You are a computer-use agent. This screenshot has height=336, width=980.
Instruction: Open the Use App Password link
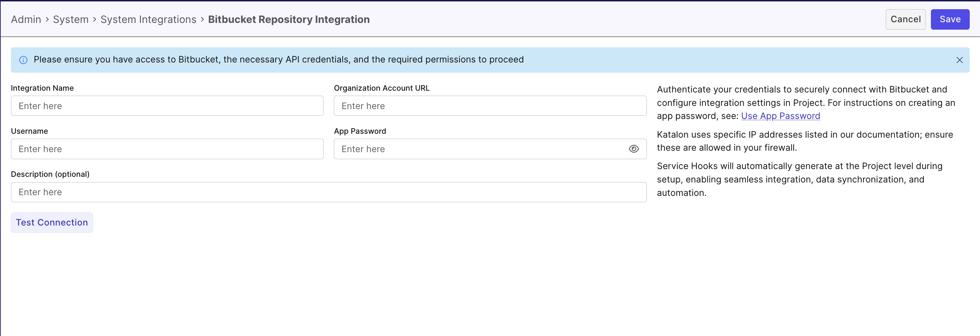click(x=780, y=116)
